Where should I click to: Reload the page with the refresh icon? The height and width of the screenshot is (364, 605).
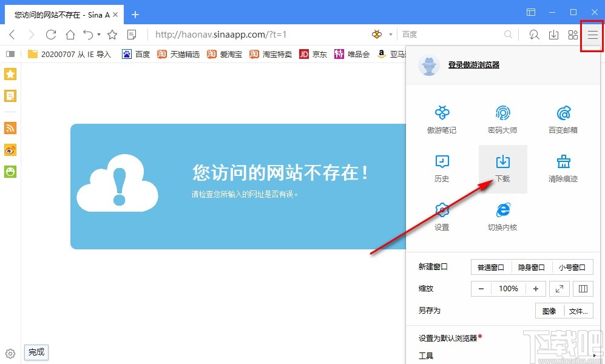(x=51, y=35)
